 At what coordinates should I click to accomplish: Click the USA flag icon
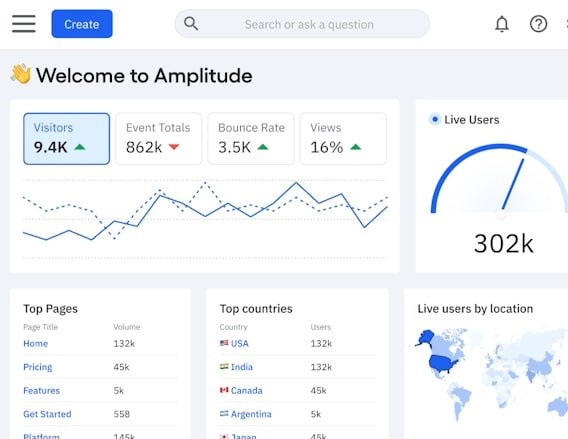[224, 343]
